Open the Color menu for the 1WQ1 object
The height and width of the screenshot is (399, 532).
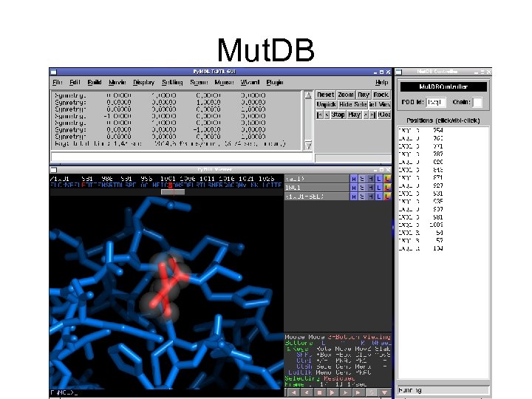387,188
